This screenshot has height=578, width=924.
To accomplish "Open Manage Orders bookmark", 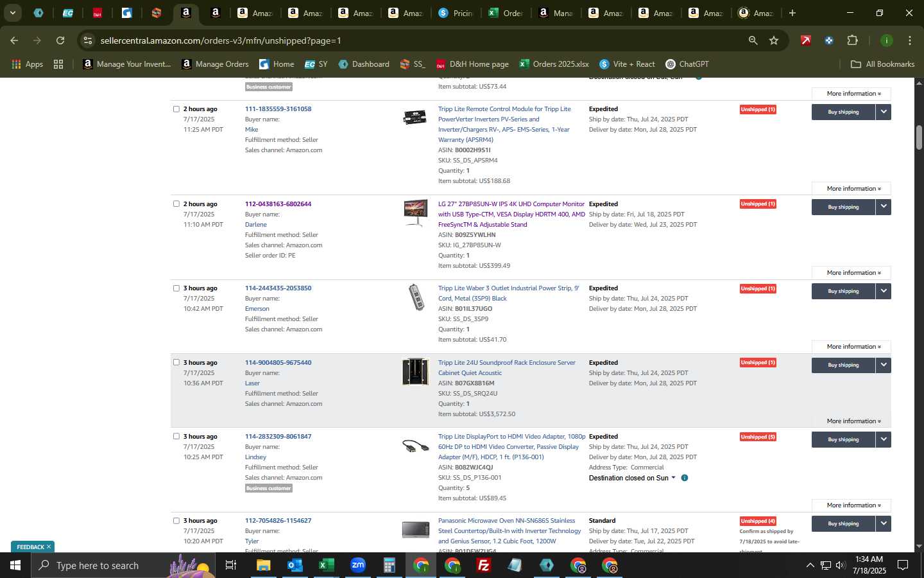I will pyautogui.click(x=215, y=64).
